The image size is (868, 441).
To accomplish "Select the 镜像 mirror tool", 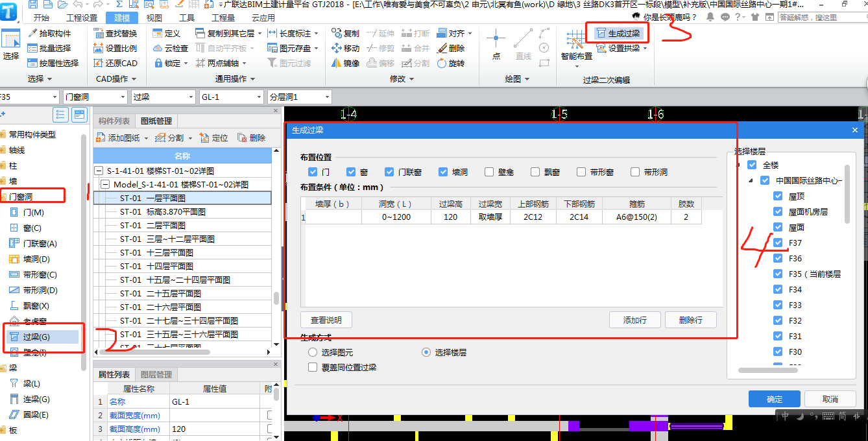I will [x=345, y=63].
